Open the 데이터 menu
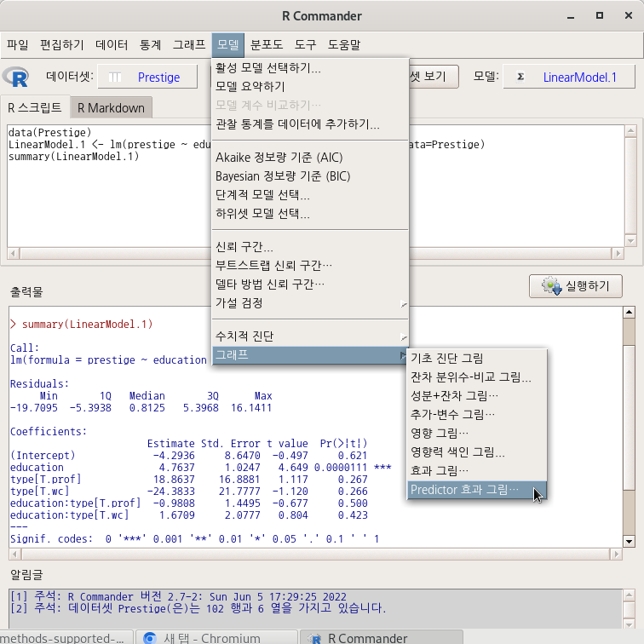This screenshot has height=644, width=644. pos(112,44)
